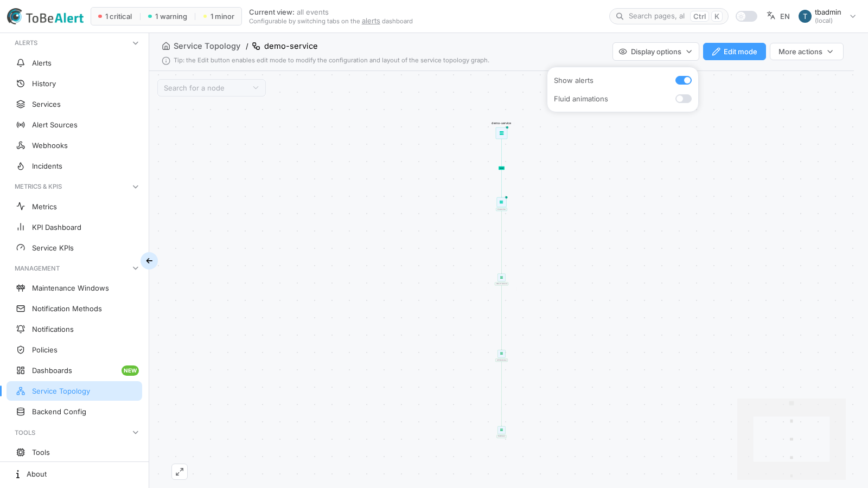Collapse sidebar with the left arrow button

pos(149,261)
